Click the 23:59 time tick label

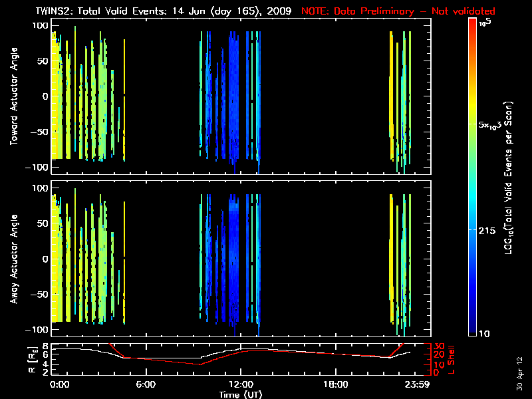(418, 384)
